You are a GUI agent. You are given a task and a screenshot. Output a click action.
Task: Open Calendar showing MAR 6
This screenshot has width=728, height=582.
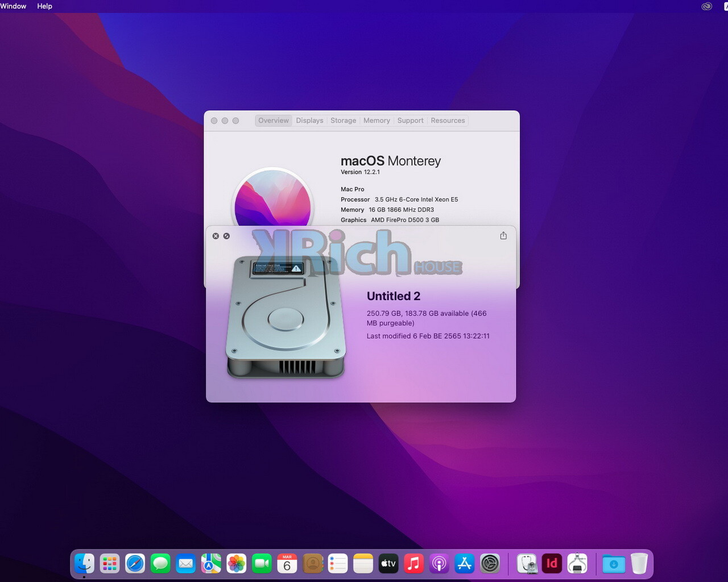[287, 564]
